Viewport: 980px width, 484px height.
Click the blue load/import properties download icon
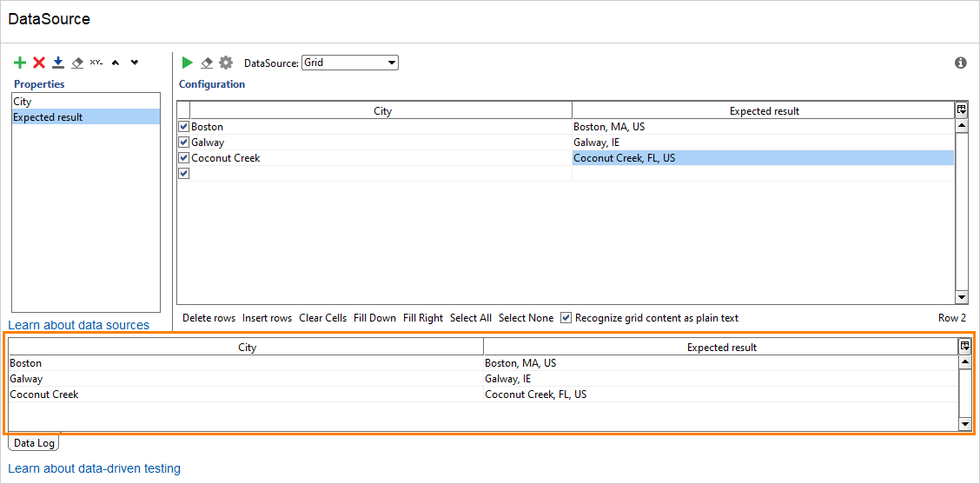coord(58,63)
